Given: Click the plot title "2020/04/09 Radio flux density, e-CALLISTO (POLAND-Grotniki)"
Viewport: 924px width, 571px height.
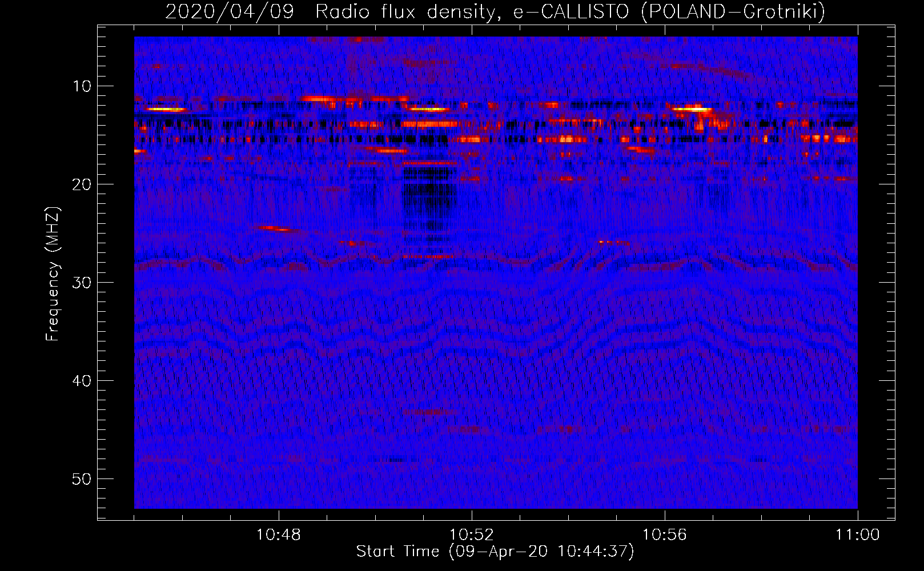Looking at the screenshot, I should pos(495,11).
